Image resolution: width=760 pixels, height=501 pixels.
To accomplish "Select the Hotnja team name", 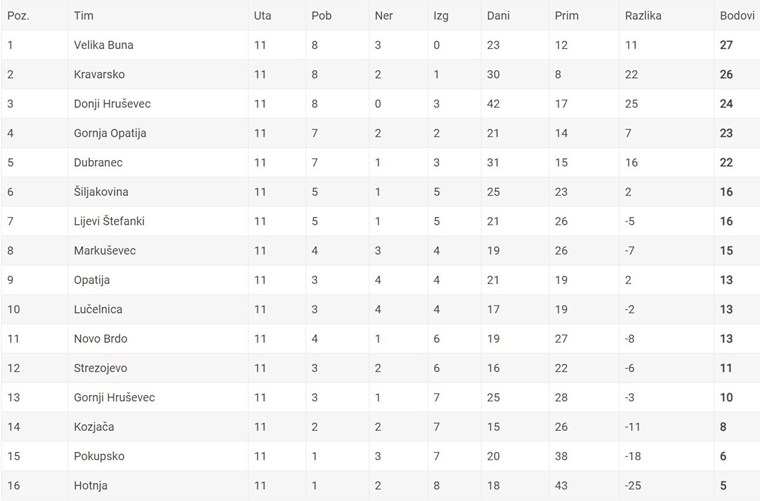I will click(90, 486).
